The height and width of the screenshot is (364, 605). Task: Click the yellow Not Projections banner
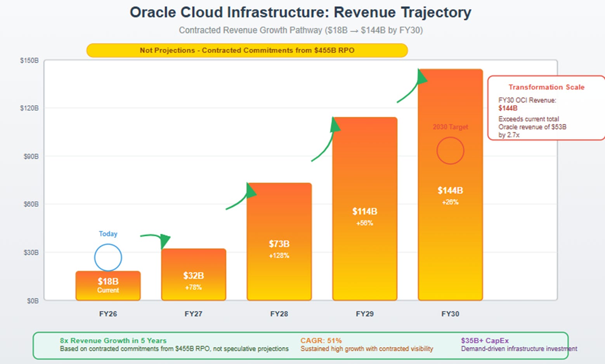(x=247, y=50)
